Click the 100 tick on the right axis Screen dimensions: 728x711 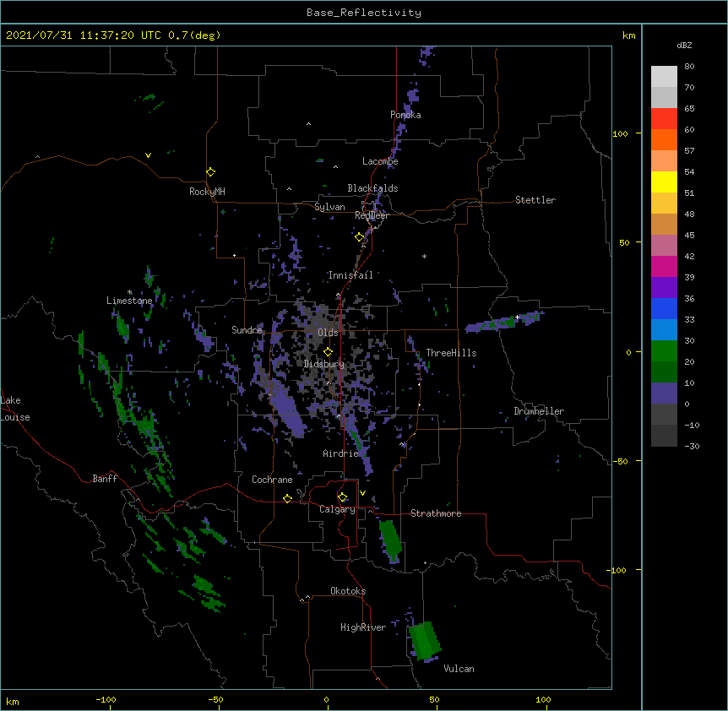point(620,133)
